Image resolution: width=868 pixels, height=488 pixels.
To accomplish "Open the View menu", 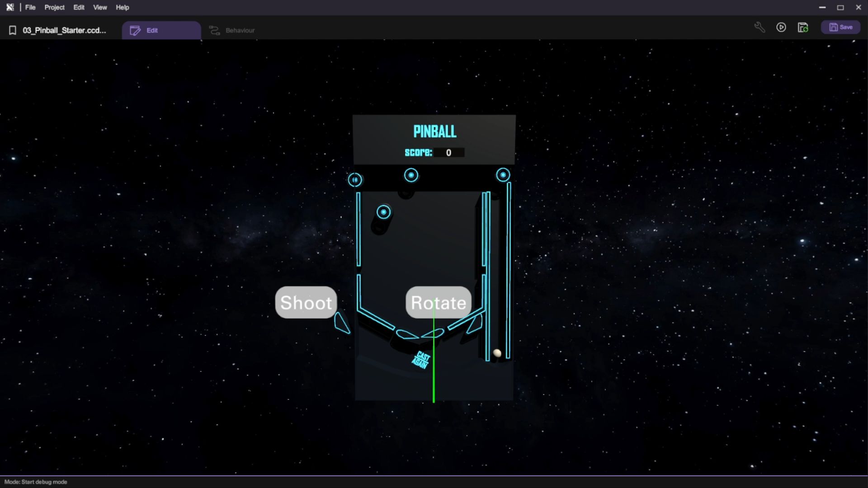I will (x=100, y=7).
